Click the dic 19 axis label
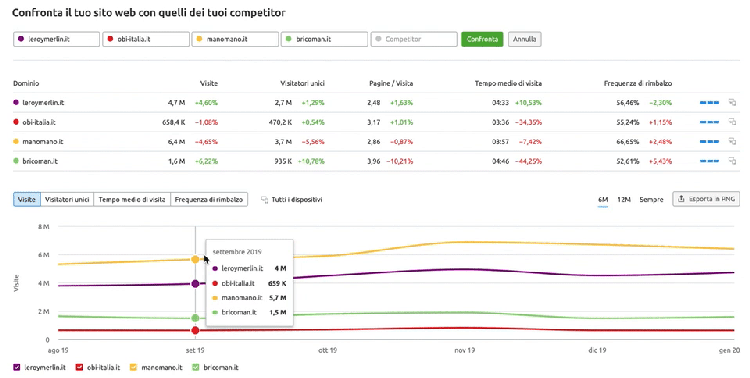Screen dimensions: 750x378 [597, 350]
